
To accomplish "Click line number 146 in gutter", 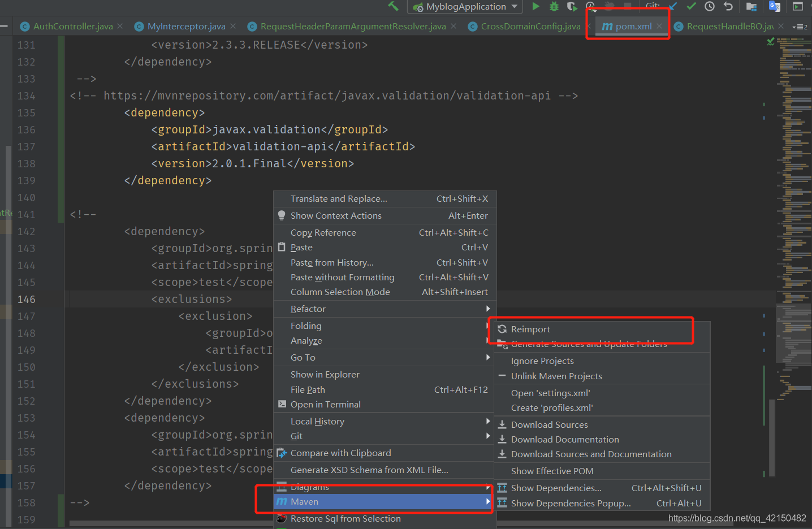I will click(x=26, y=300).
